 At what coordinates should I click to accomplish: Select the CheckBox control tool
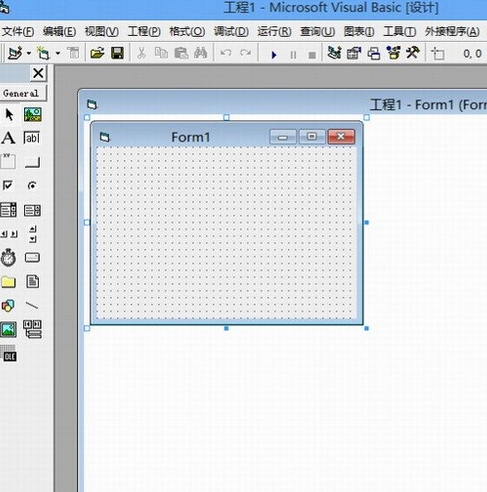[x=8, y=185]
